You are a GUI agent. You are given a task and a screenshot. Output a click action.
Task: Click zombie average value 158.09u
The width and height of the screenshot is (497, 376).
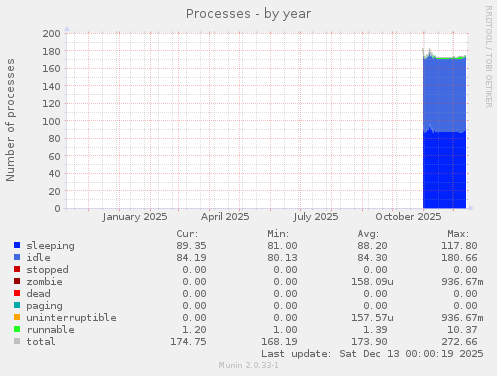coord(372,282)
